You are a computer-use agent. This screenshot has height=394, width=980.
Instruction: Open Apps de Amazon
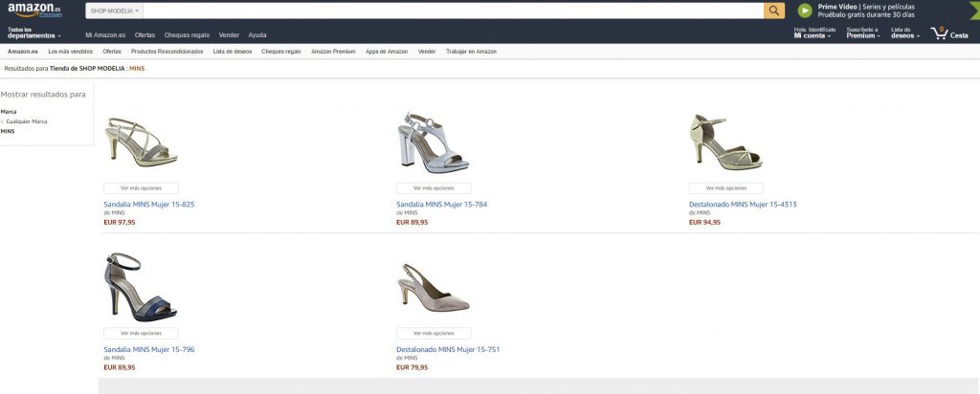[x=387, y=52]
